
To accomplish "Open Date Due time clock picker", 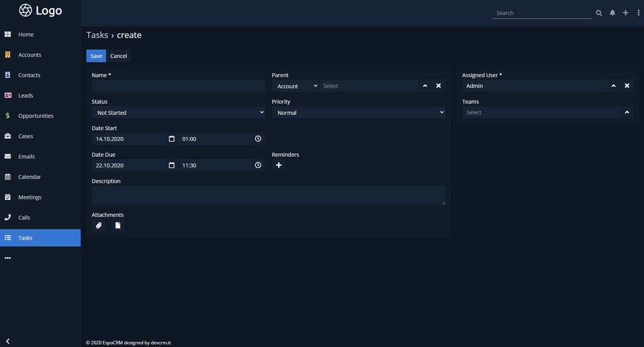I will point(258,165).
